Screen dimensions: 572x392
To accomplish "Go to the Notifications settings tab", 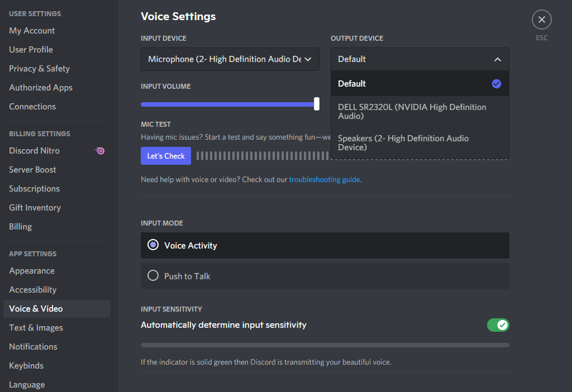I will point(33,347).
